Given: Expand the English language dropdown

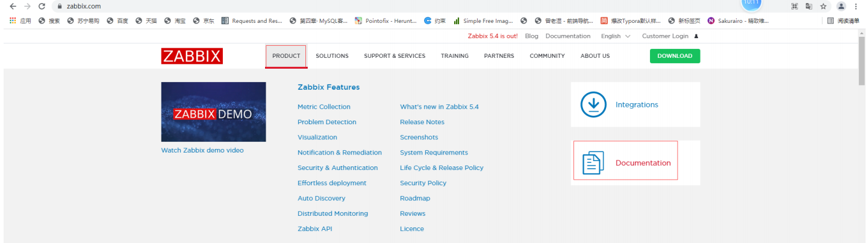Looking at the screenshot, I should 616,36.
